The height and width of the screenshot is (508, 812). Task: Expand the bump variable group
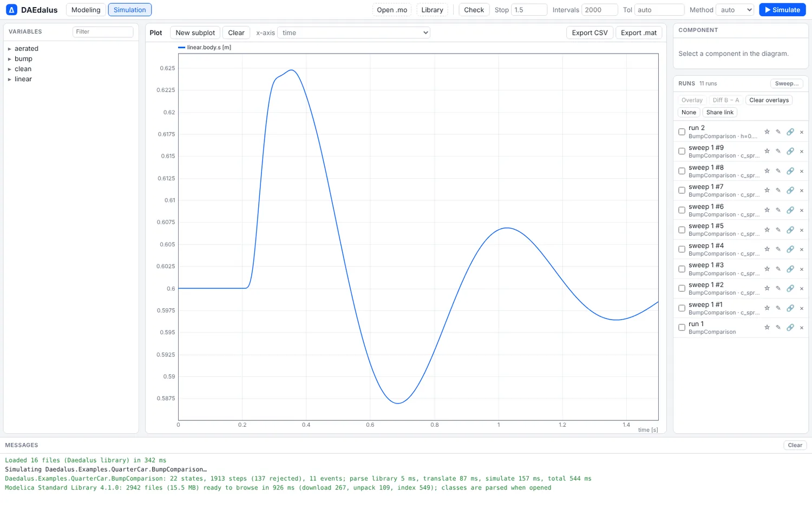pyautogui.click(x=10, y=59)
